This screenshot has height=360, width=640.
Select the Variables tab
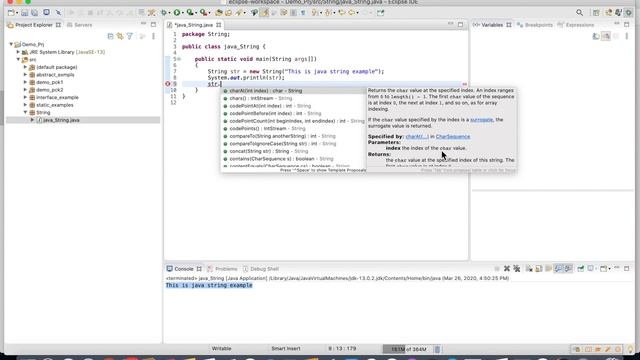click(x=492, y=25)
